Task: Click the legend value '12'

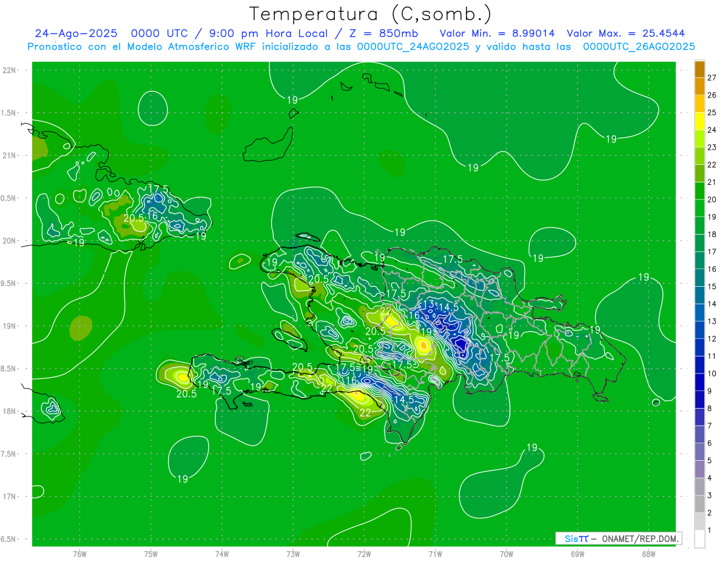Action: tap(712, 338)
